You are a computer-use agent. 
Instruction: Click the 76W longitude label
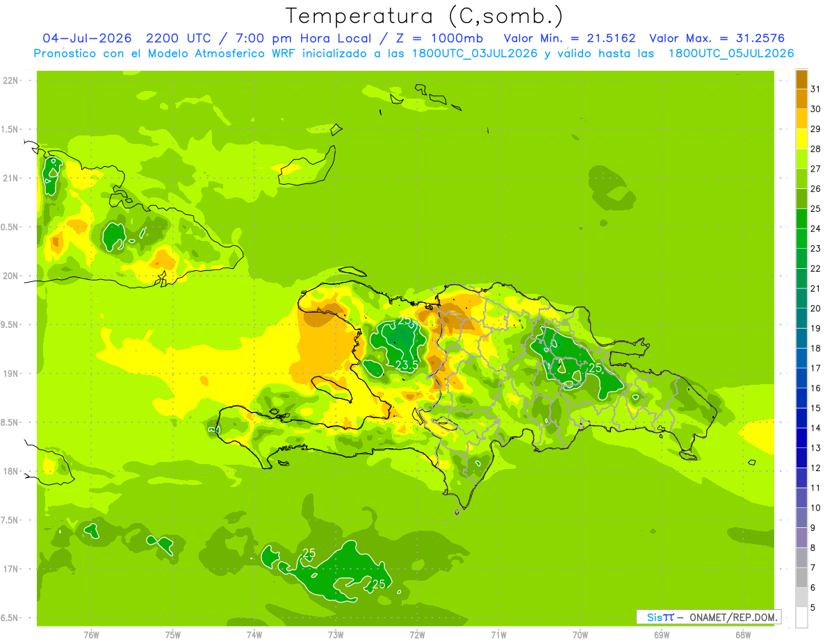[91, 634]
